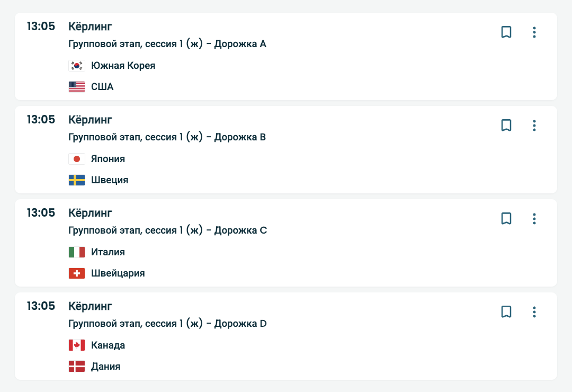The height and width of the screenshot is (392, 572).
Task: Click the 13:05 time on Дорожка B card
Action: [x=41, y=120]
